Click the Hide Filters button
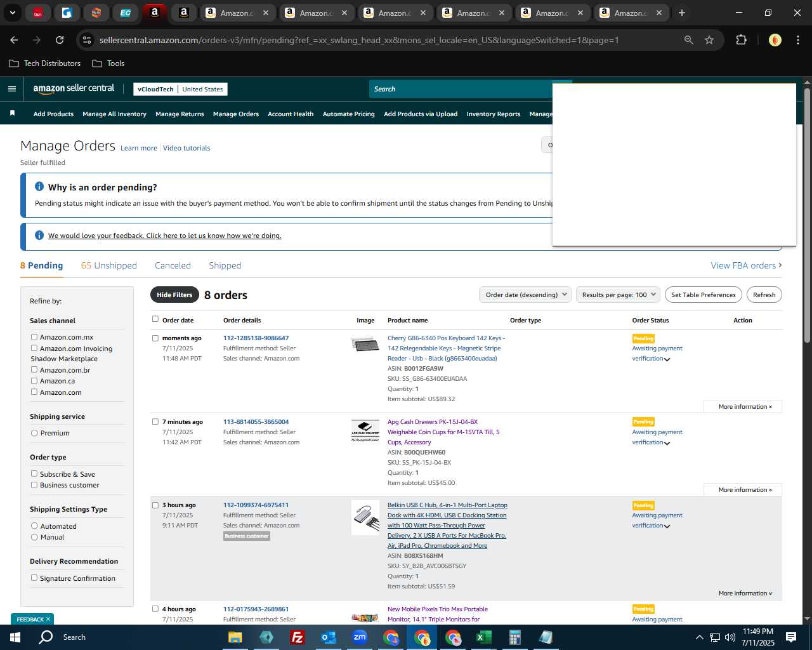Screen dimensions: 812x650 click(x=174, y=295)
